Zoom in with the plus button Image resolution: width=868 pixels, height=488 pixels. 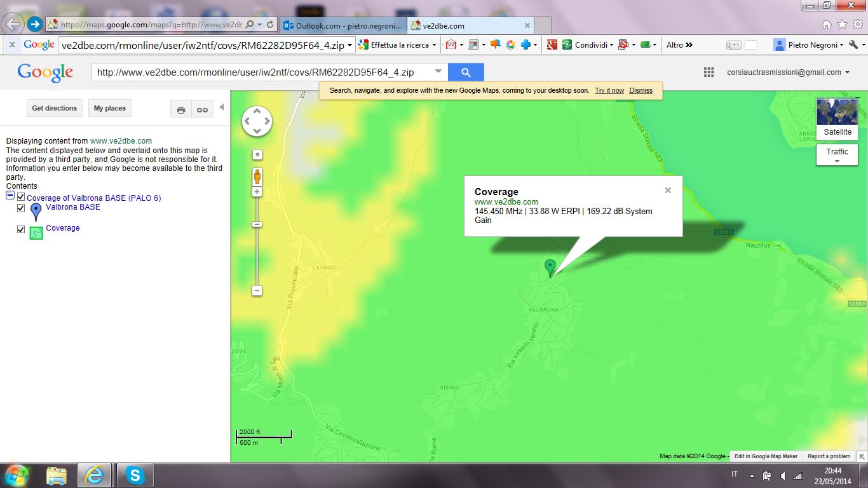[x=257, y=192]
